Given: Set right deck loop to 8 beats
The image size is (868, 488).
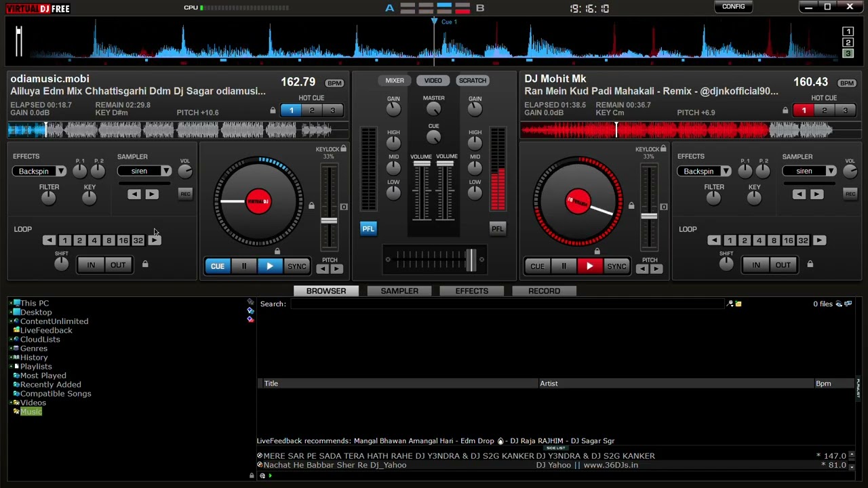Looking at the screenshot, I should [774, 241].
